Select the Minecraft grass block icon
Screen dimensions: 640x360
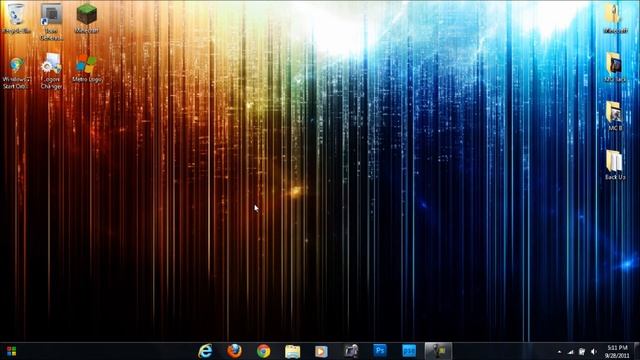(87, 18)
